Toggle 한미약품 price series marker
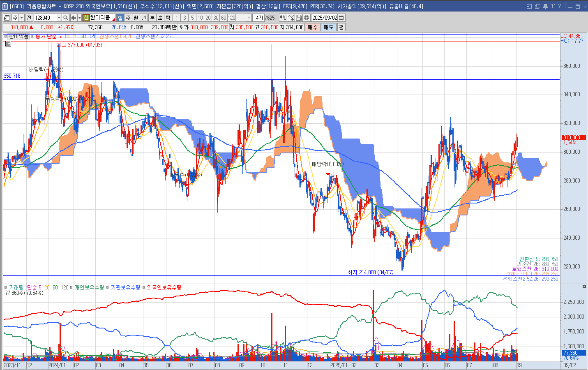Image resolution: width=588 pixels, height=370 pixels. click(x=6, y=37)
